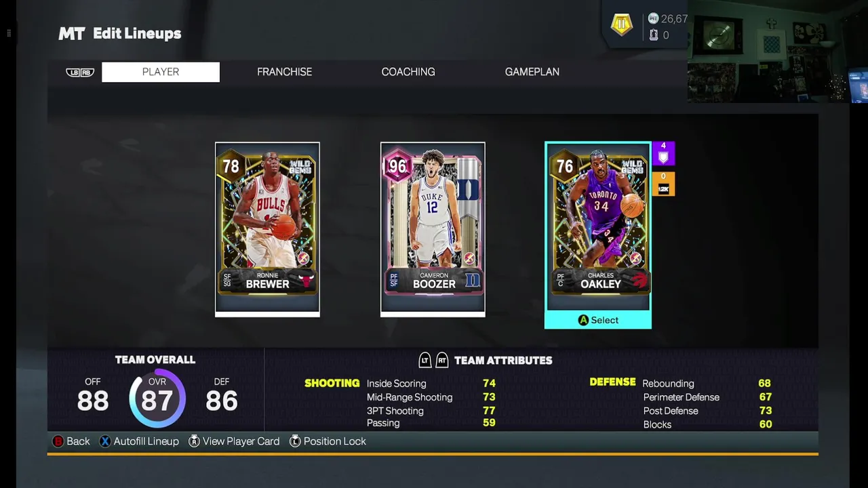Click Back prompt
The image size is (868, 488).
71,441
